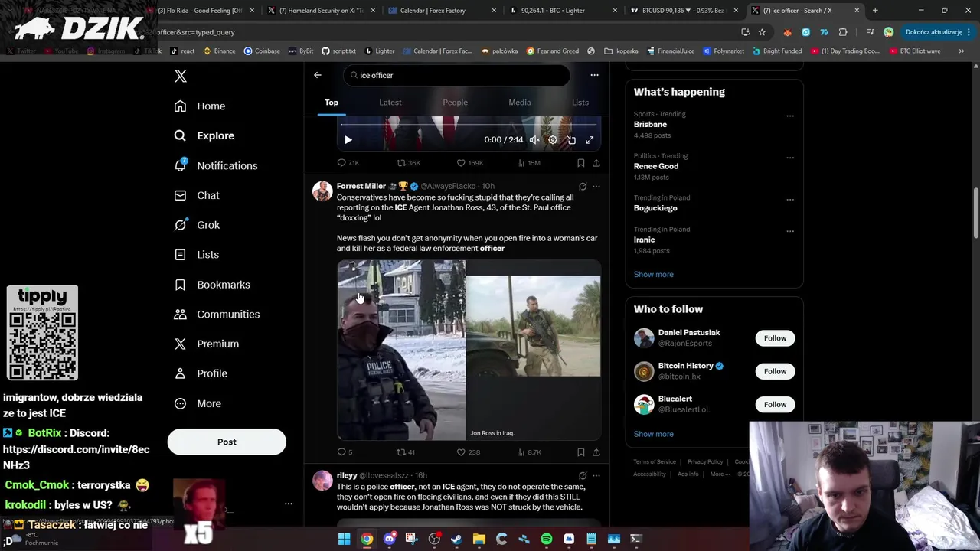Like the post with 169K likes
The width and height of the screenshot is (980, 551).
pyautogui.click(x=470, y=163)
